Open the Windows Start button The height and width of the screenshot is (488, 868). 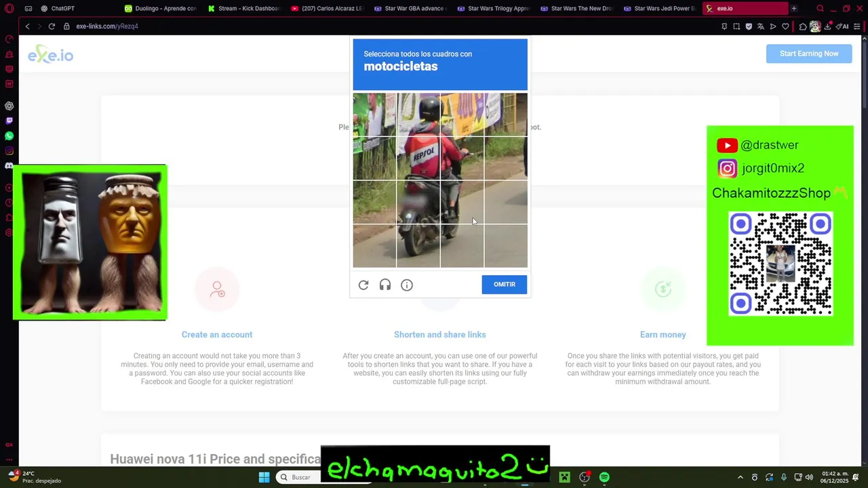pos(264,477)
